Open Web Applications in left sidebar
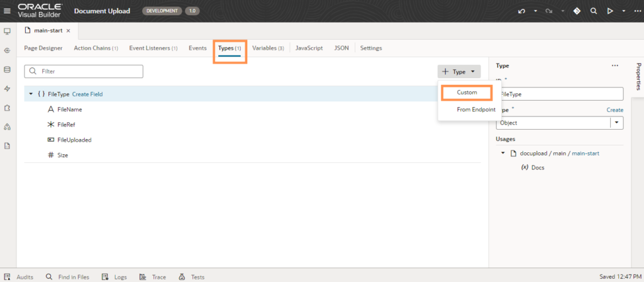 tap(8, 31)
